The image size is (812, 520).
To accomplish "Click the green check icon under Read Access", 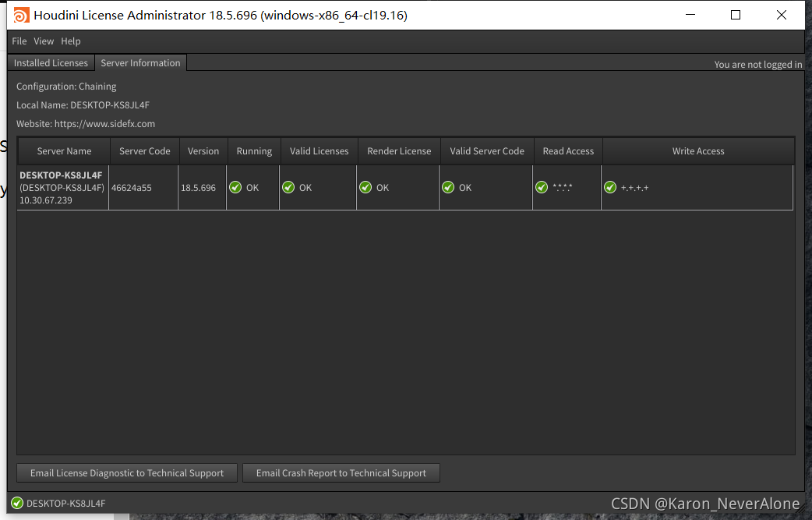I will pyautogui.click(x=542, y=187).
